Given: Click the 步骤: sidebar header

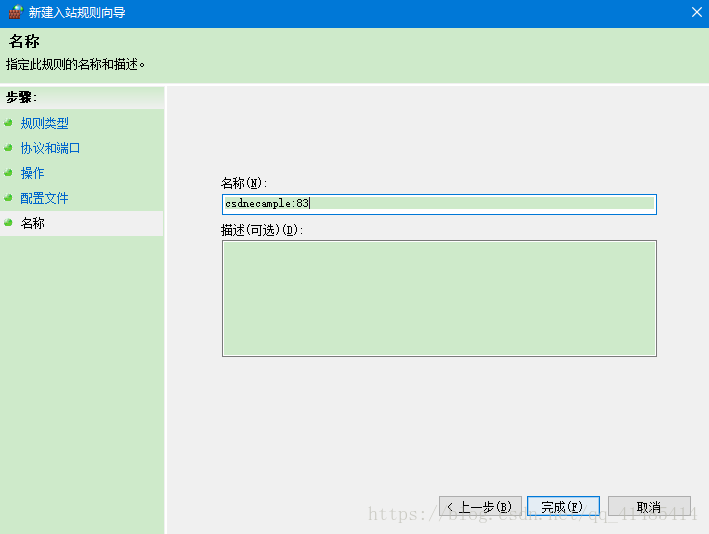Looking at the screenshot, I should (21, 97).
